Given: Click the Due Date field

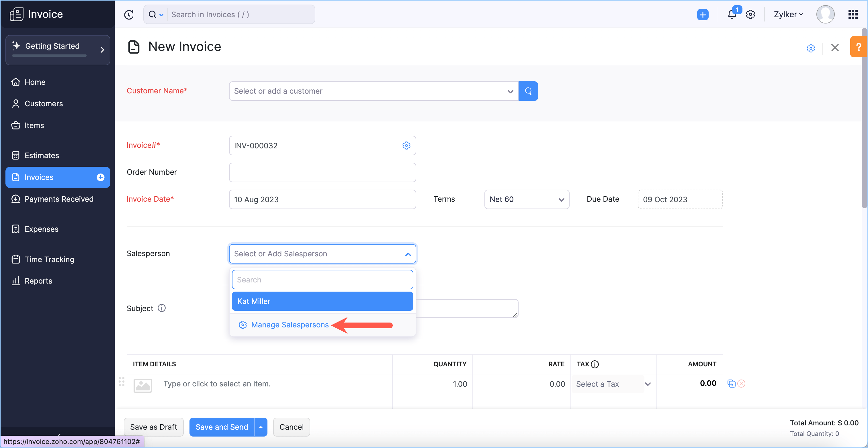Looking at the screenshot, I should coord(680,199).
